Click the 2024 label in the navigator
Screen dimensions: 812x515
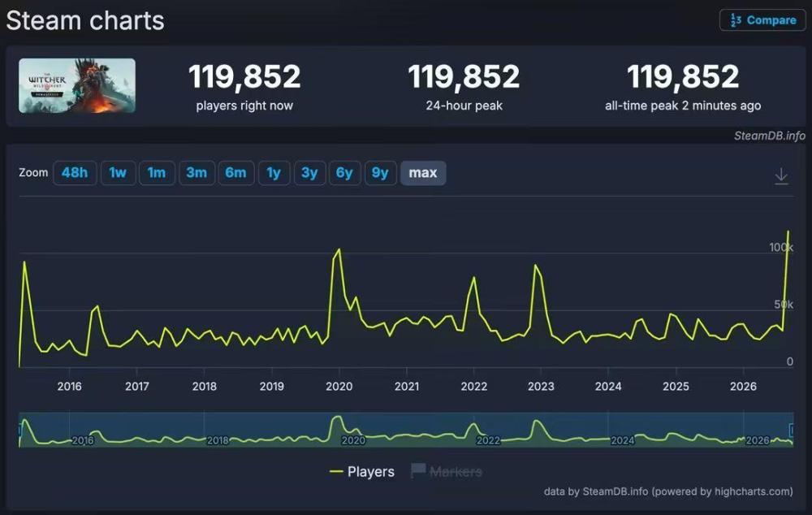click(622, 440)
